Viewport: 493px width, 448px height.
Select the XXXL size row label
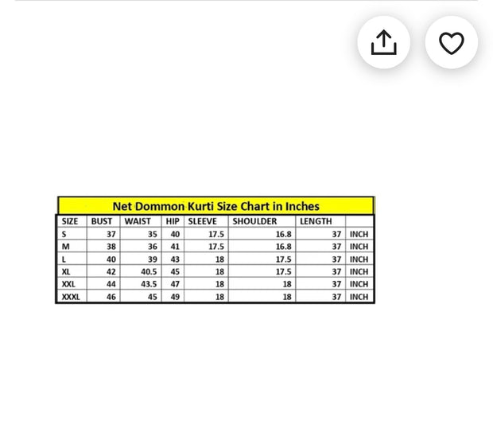point(71,297)
